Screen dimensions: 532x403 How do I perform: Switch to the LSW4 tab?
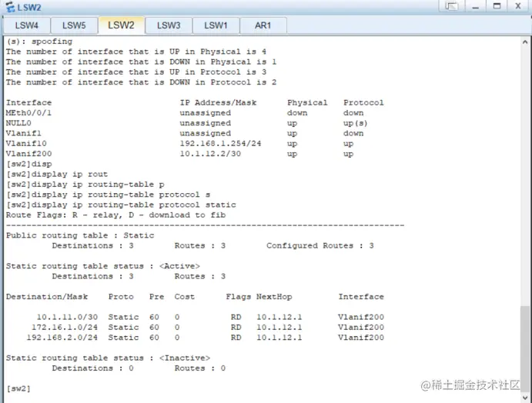point(27,25)
